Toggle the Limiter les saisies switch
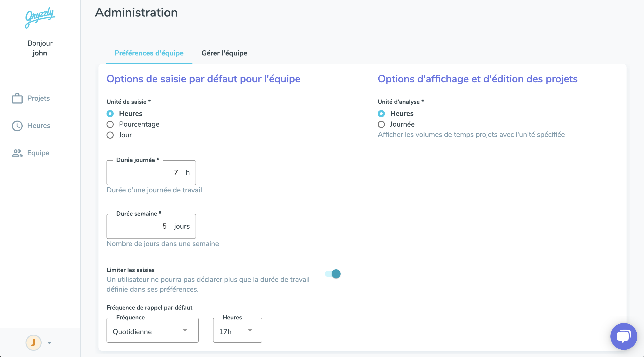644x357 pixels. point(333,274)
